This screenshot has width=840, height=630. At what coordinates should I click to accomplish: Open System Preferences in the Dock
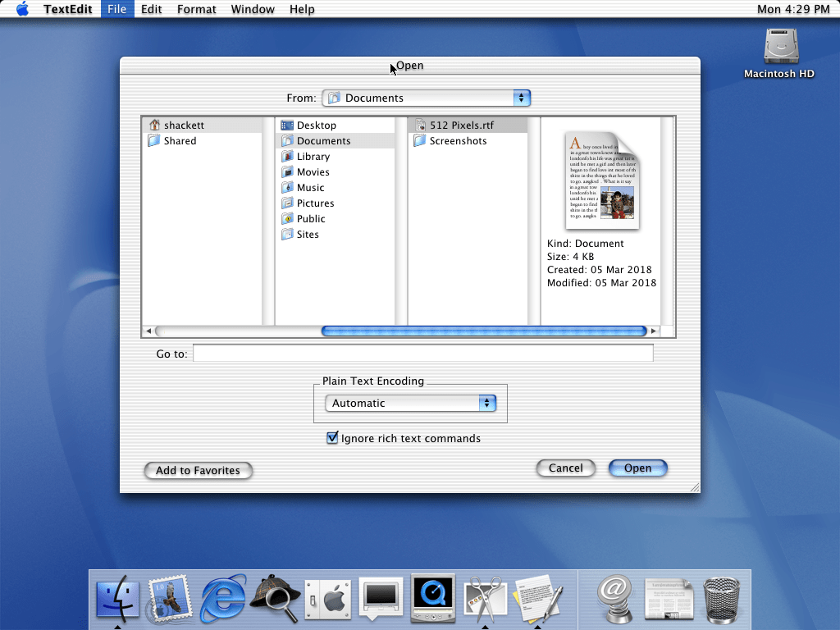pos(328,599)
